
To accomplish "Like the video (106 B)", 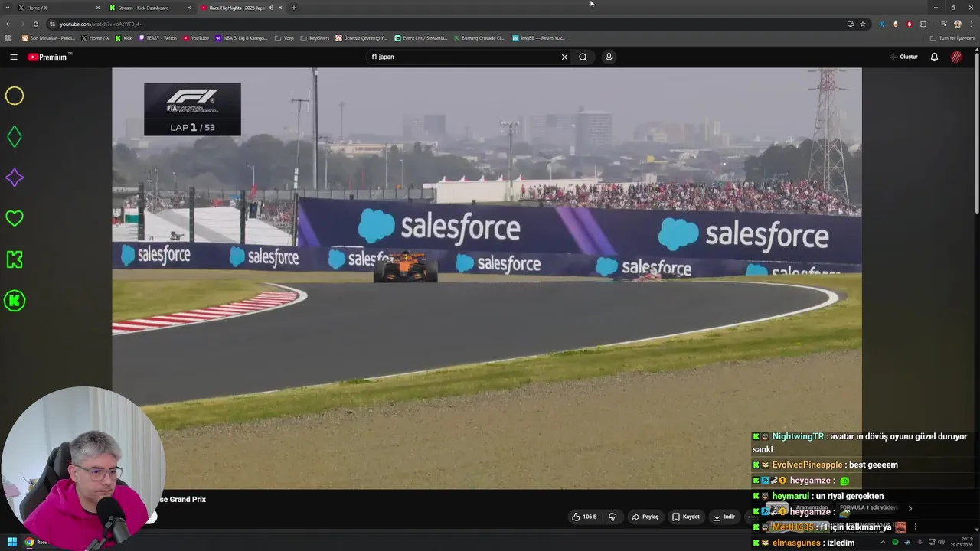I will [584, 517].
